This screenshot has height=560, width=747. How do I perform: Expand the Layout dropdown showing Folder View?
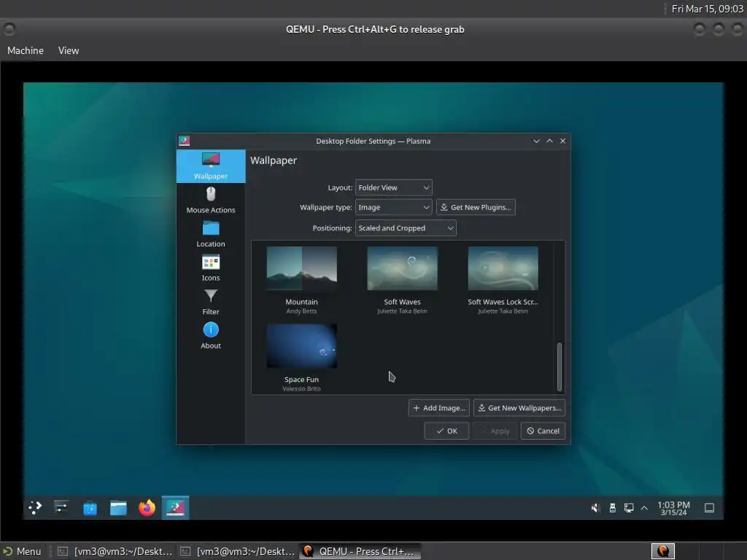(393, 187)
